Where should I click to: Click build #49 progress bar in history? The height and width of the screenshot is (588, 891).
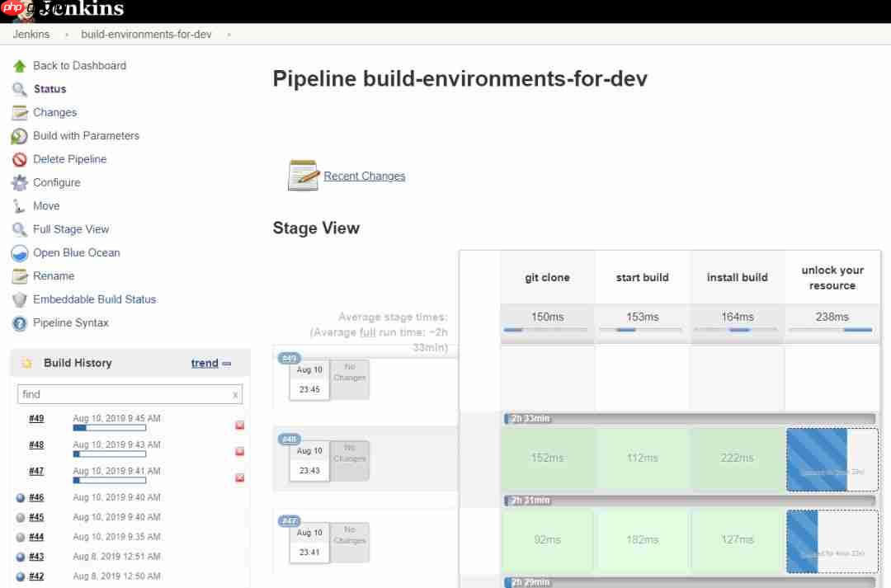click(x=109, y=428)
